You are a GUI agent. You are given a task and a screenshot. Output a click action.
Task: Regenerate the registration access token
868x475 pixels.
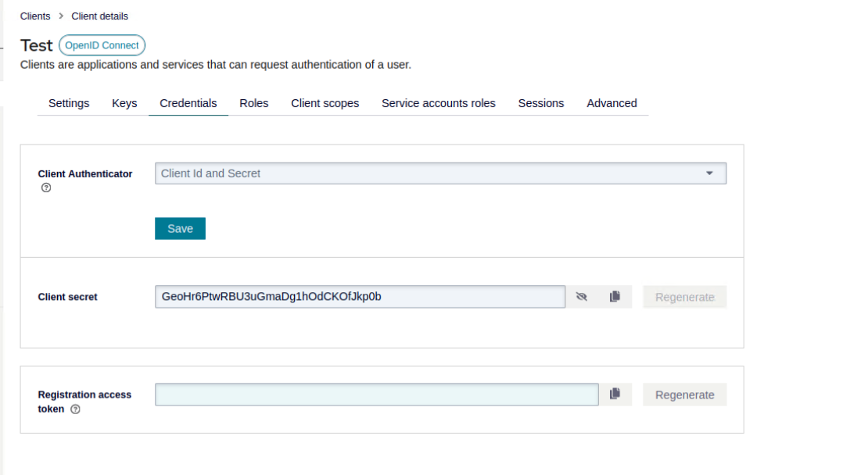684,394
